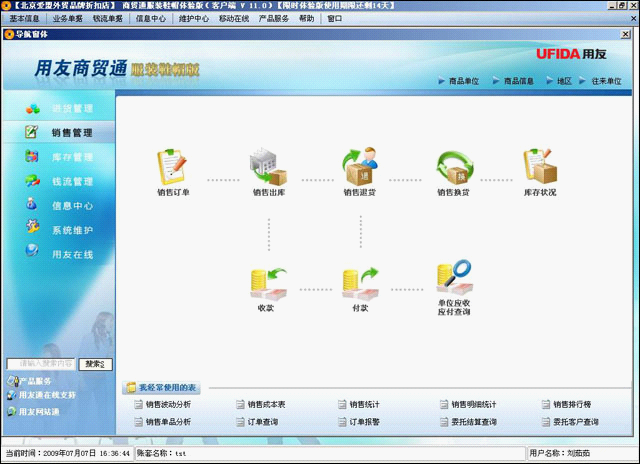This screenshot has width=641, height=465.
Task: Open the 帮助 menu
Action: point(306,18)
